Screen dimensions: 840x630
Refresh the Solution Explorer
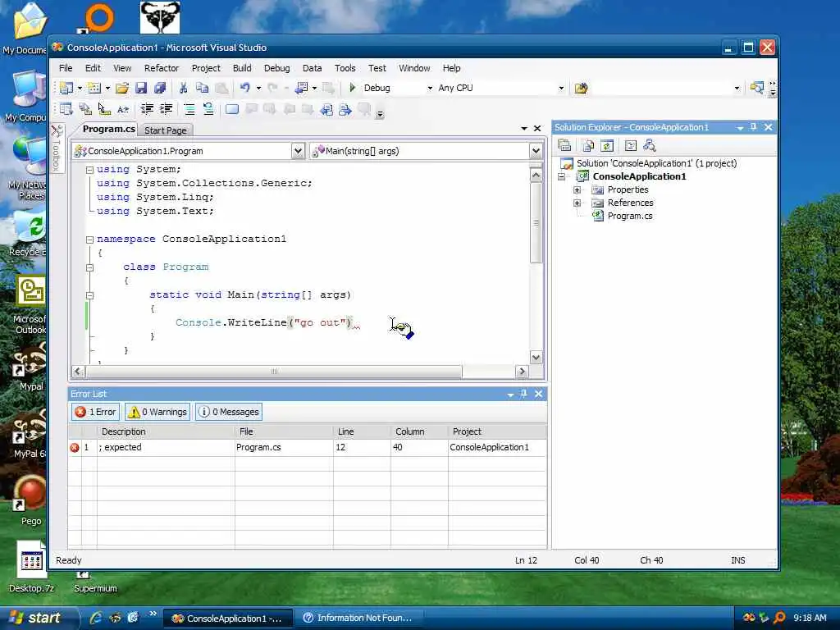coord(607,145)
